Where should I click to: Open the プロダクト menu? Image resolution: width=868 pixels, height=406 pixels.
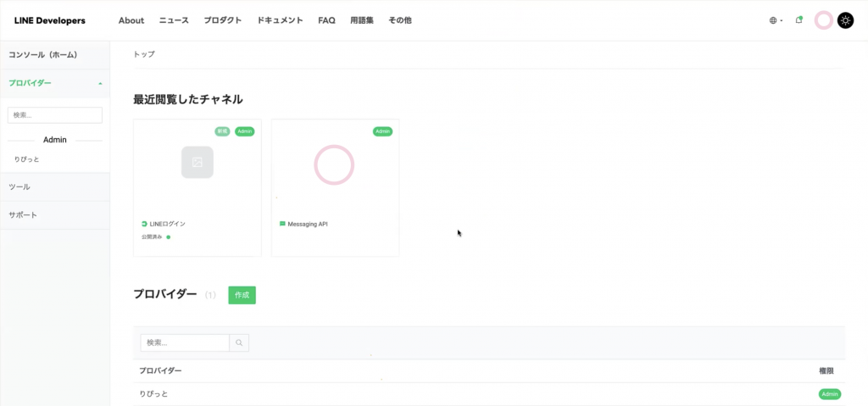point(222,20)
